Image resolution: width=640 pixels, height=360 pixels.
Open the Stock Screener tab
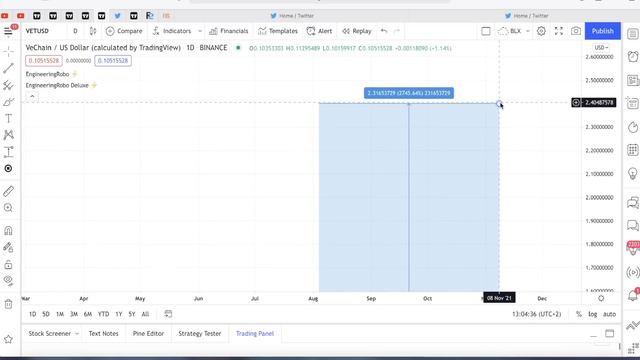[x=49, y=333]
